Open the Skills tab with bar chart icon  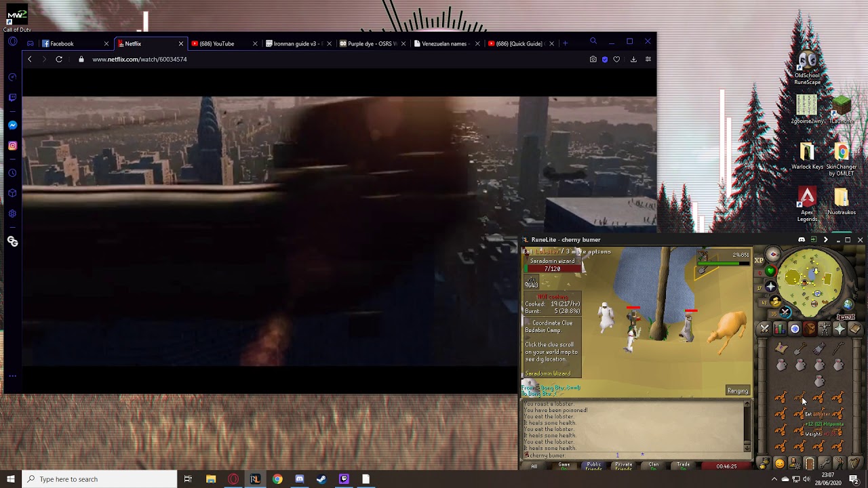(x=780, y=329)
